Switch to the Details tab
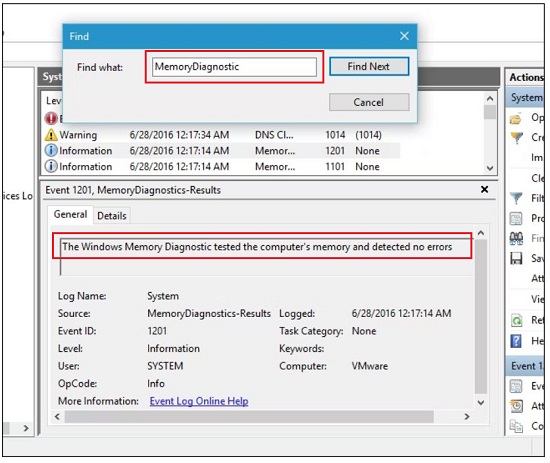Image resolution: width=550 pixels, height=463 pixels. pyautogui.click(x=112, y=216)
